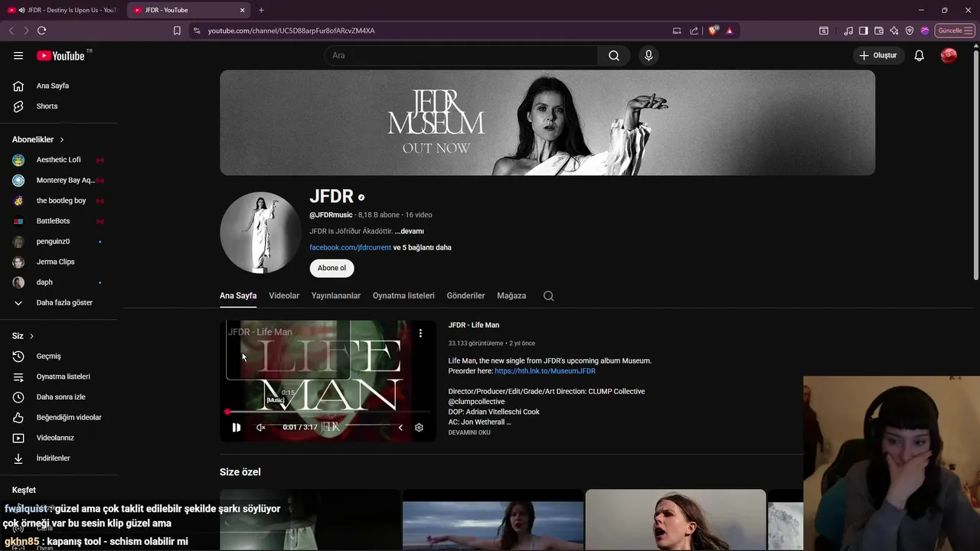
Task: Seek on the video progress bar
Action: (x=328, y=412)
